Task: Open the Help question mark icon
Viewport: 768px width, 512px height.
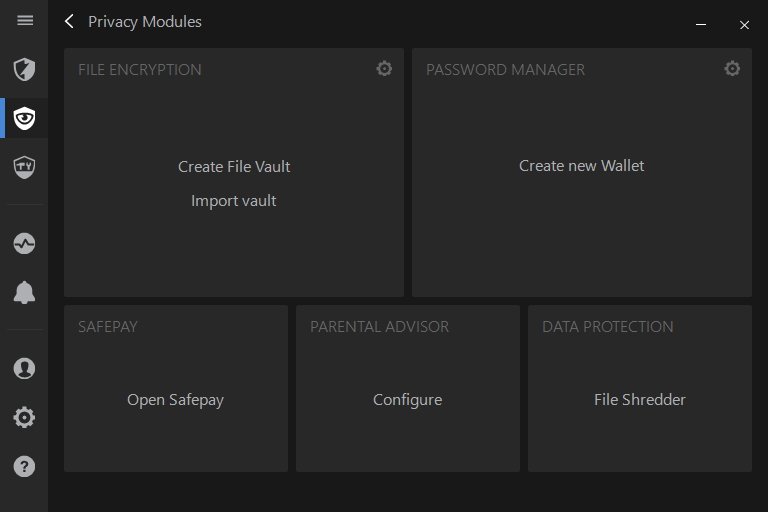Action: click(24, 466)
